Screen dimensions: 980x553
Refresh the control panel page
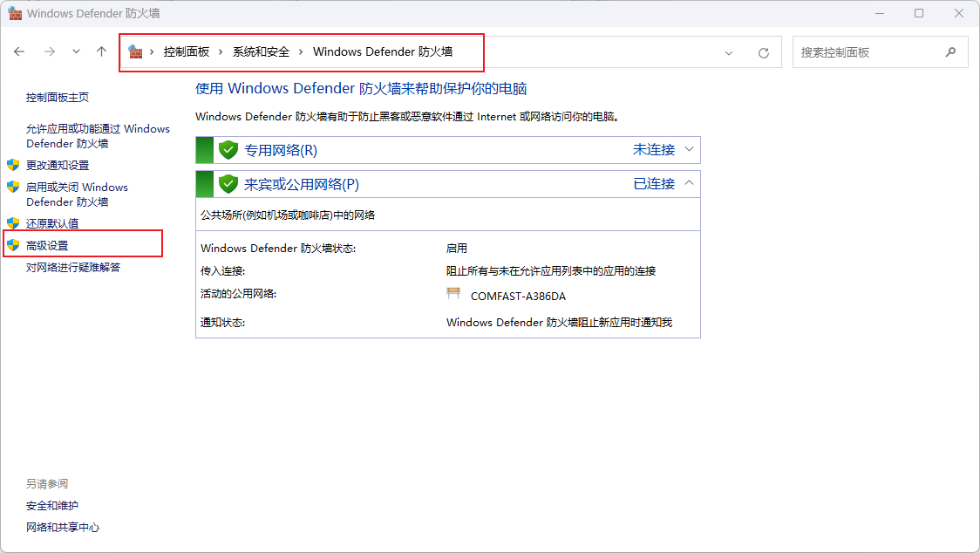[763, 53]
